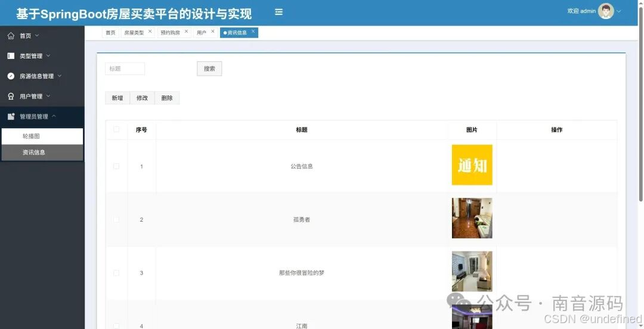Click the 类型管理 sidebar icon
The width and height of the screenshot is (644, 329).
pos(11,56)
